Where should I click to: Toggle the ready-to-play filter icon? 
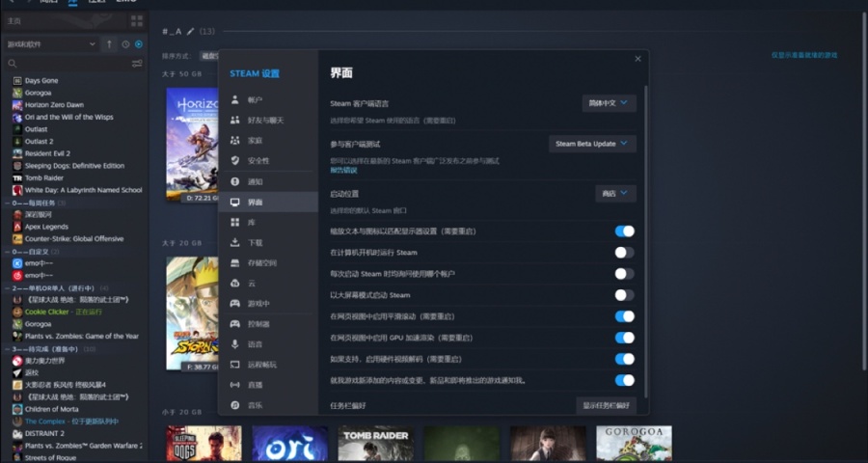pyautogui.click(x=139, y=44)
